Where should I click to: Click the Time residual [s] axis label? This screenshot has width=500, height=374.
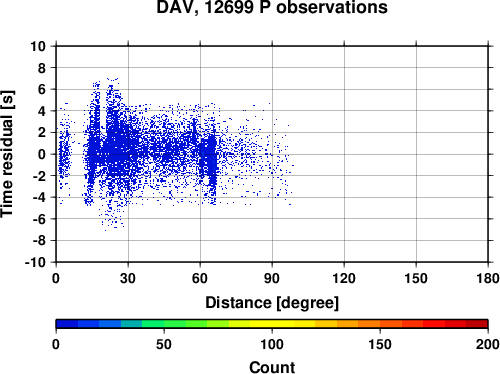8,154
